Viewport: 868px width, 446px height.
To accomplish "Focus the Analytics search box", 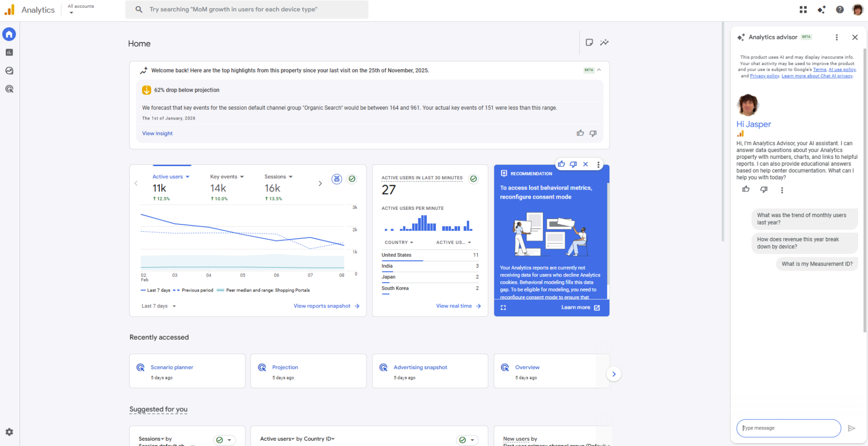I will 247,9.
